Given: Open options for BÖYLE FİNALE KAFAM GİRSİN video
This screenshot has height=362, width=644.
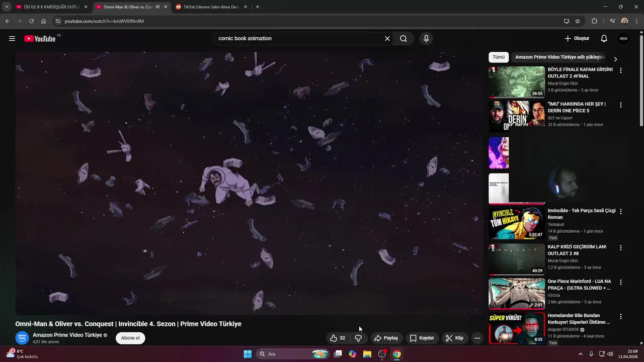Looking at the screenshot, I should pyautogui.click(x=620, y=71).
